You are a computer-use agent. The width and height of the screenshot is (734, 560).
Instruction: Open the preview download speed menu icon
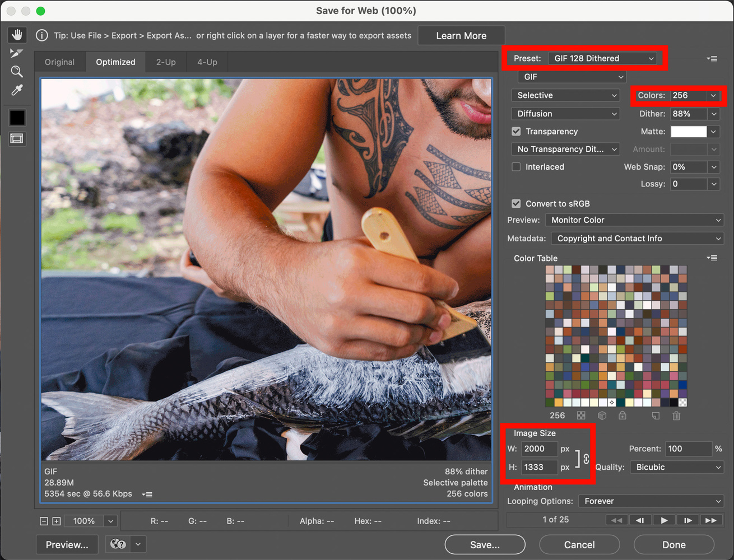pos(147,494)
